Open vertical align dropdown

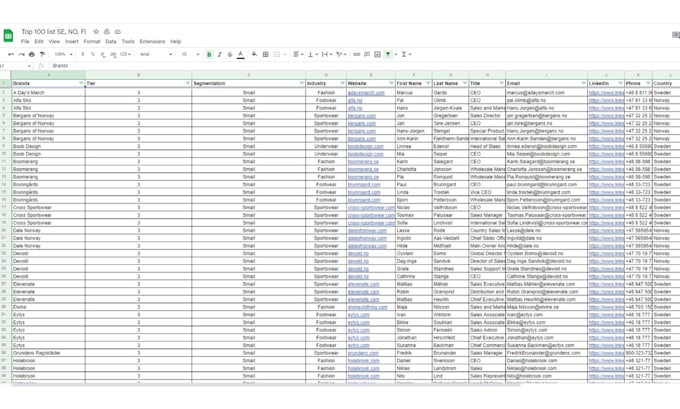tap(312, 54)
